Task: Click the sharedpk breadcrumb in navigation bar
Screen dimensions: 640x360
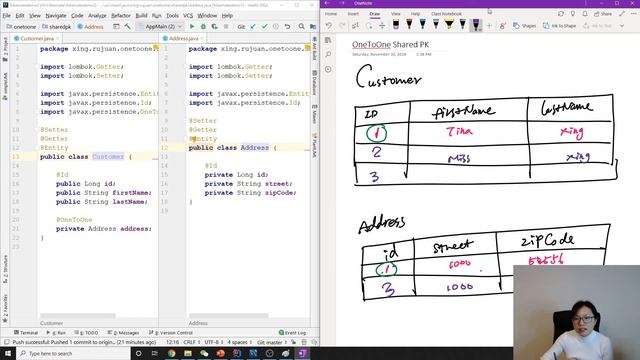Action: click(57, 27)
